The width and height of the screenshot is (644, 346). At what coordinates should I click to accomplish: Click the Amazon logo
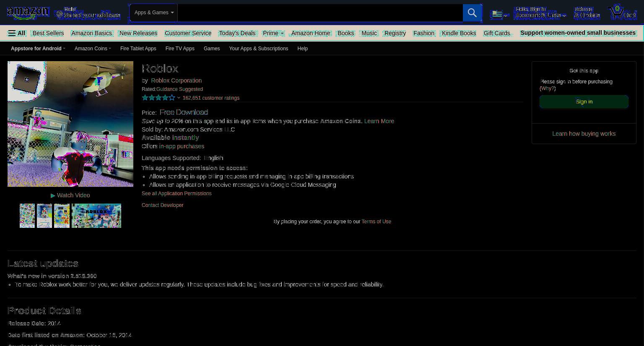click(x=28, y=13)
